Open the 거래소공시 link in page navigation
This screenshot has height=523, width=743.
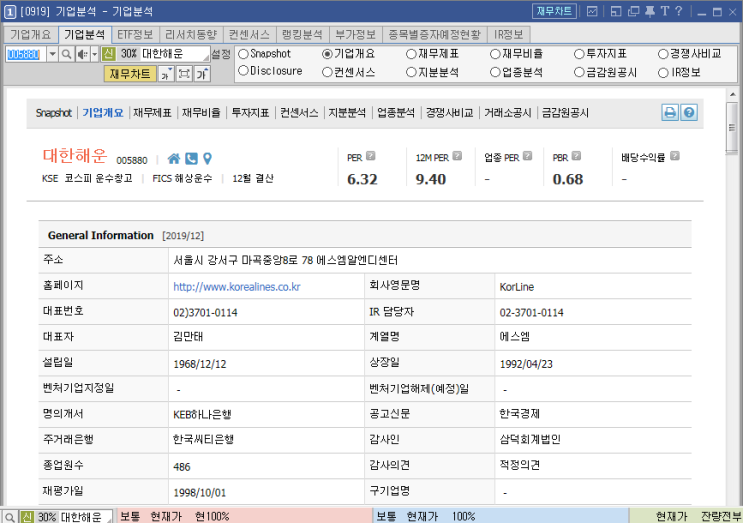[507, 113]
